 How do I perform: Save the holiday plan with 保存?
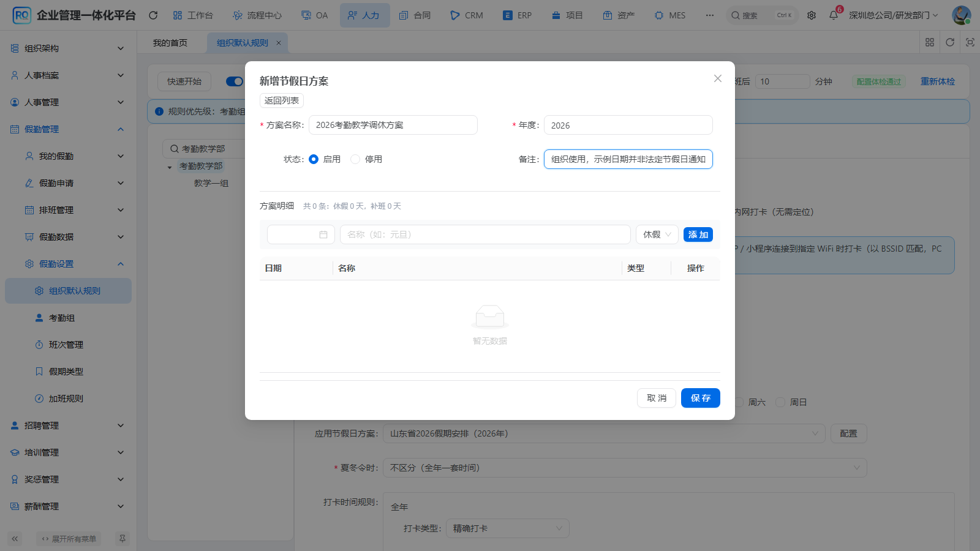(701, 398)
